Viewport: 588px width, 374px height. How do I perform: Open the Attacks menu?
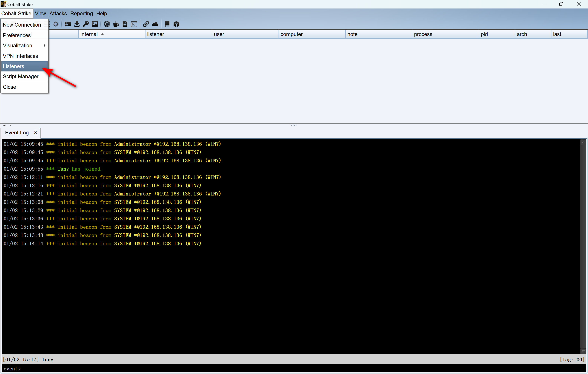(x=58, y=13)
